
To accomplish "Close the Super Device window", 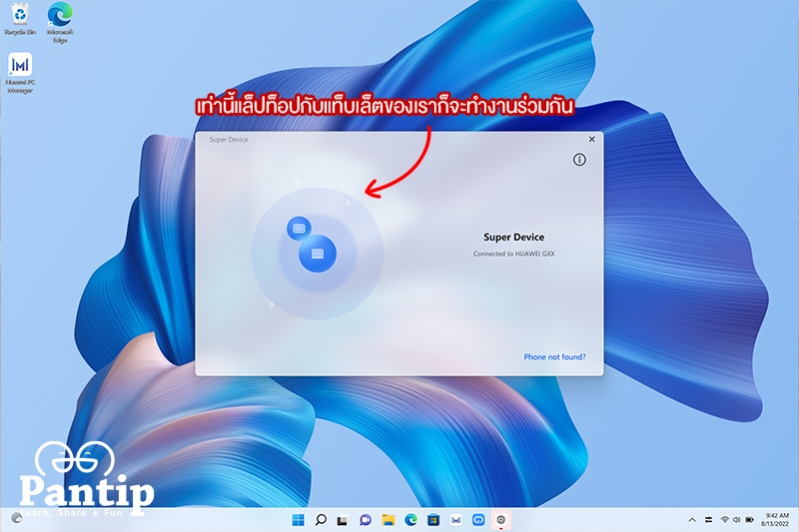I will (591, 139).
